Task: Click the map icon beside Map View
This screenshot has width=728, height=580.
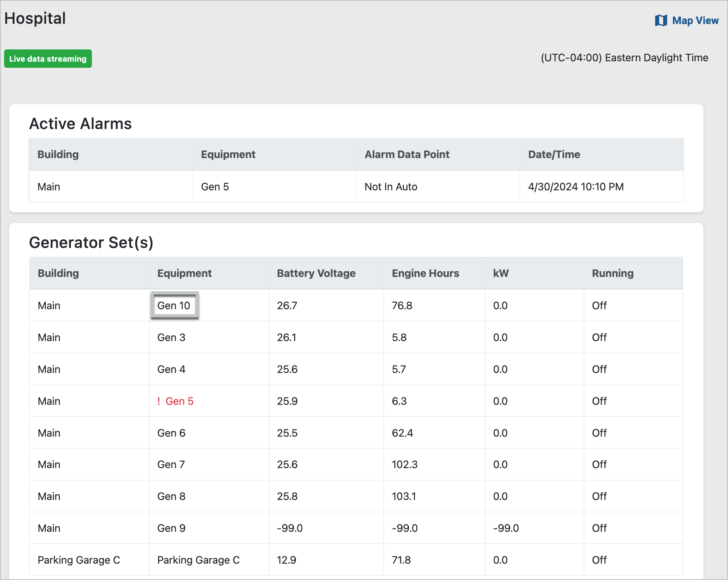Action: pos(661,20)
